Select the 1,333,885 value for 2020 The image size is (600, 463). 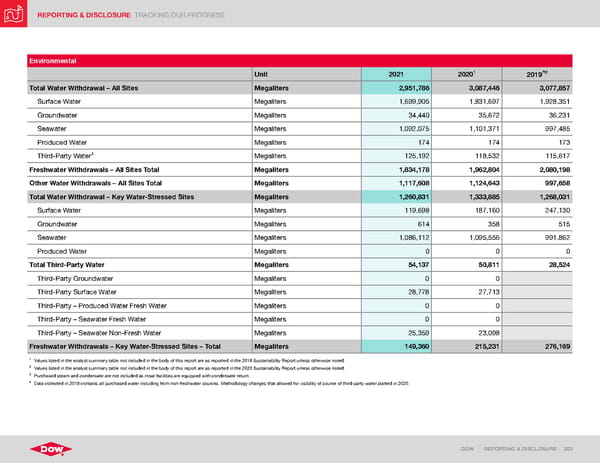484,197
